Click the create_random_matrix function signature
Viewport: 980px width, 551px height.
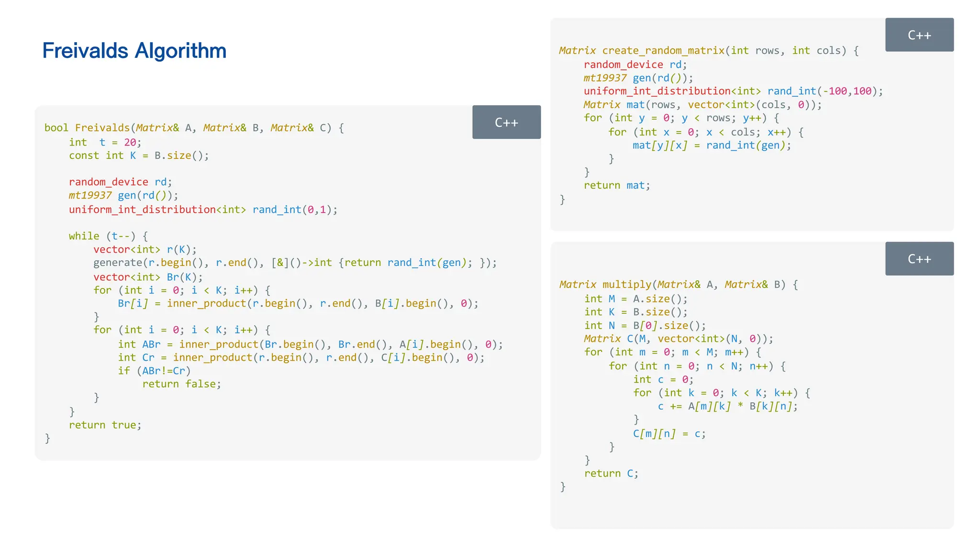[x=708, y=51]
